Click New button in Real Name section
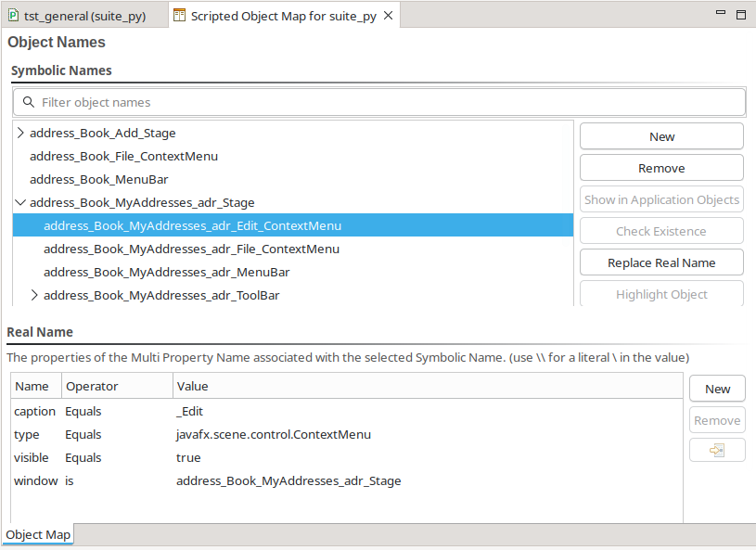 717,389
